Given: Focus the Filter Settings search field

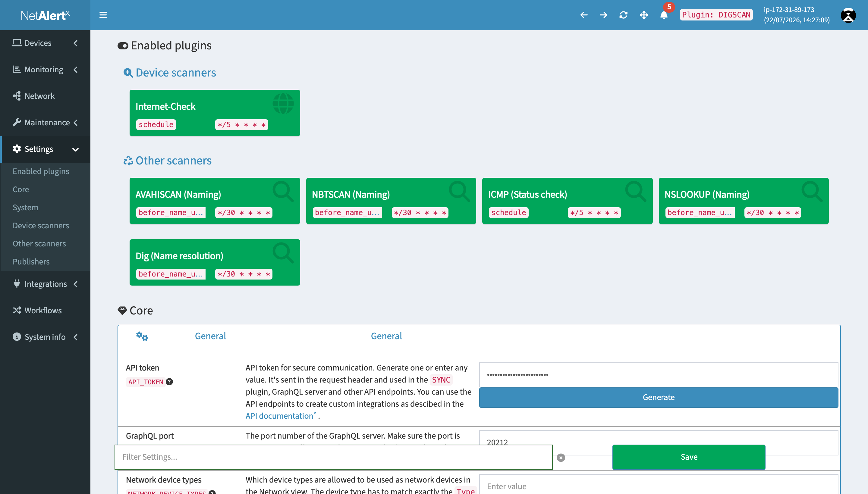Looking at the screenshot, I should [333, 457].
